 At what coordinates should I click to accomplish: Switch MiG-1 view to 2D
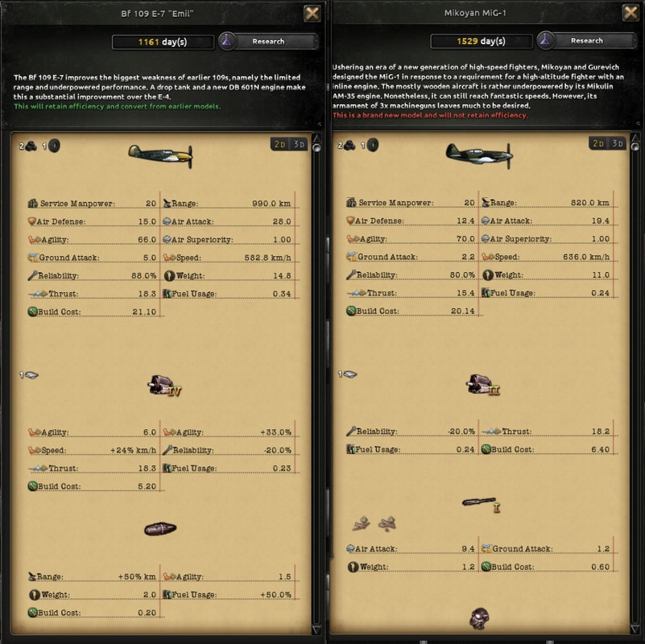click(598, 143)
